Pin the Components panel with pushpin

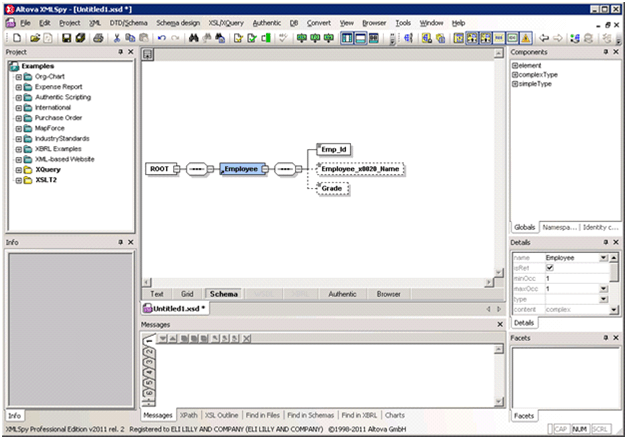click(x=606, y=52)
